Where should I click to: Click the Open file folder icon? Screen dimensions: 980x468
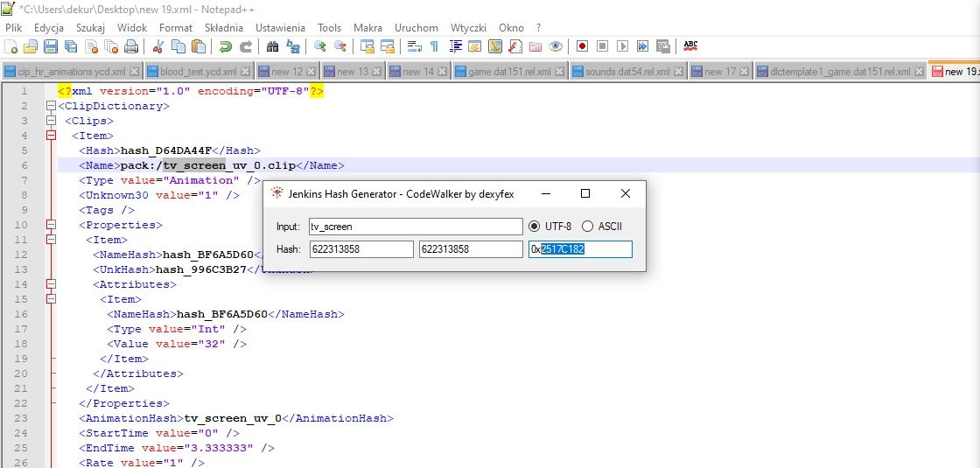(x=31, y=46)
